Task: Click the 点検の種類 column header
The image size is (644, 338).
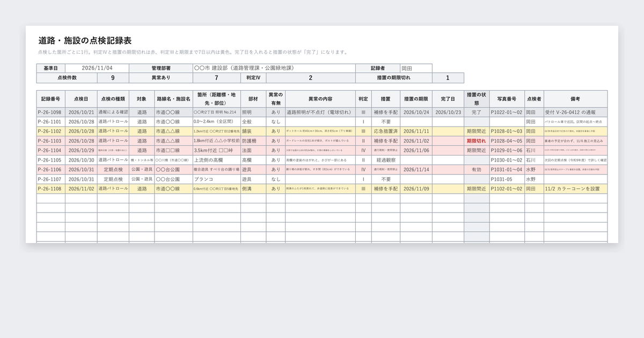Action: tap(113, 99)
